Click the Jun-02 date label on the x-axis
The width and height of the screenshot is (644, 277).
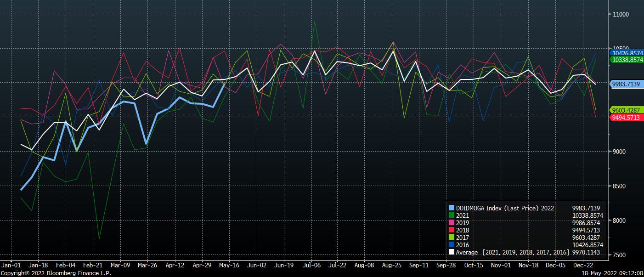(257, 266)
